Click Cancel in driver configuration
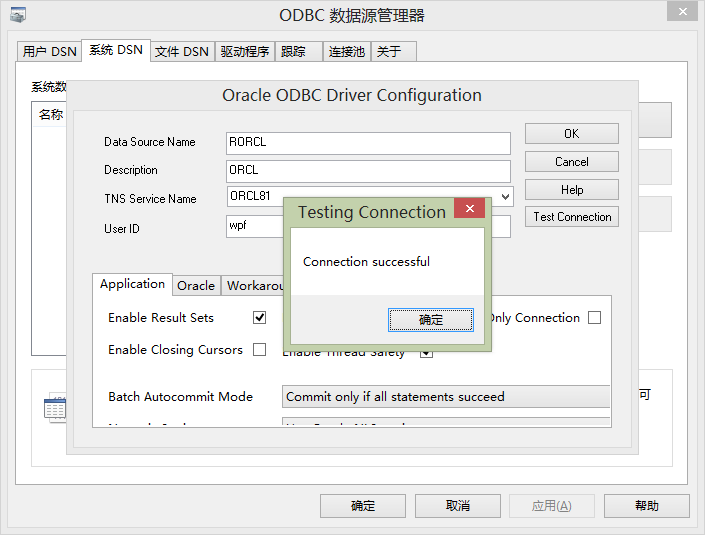Screen dimensions: 705x535 point(571,161)
